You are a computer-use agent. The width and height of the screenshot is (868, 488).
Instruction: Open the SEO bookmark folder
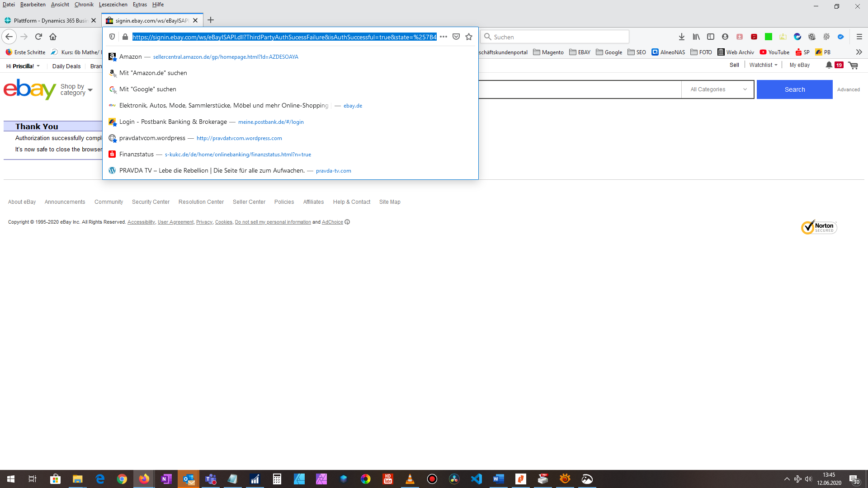click(637, 52)
